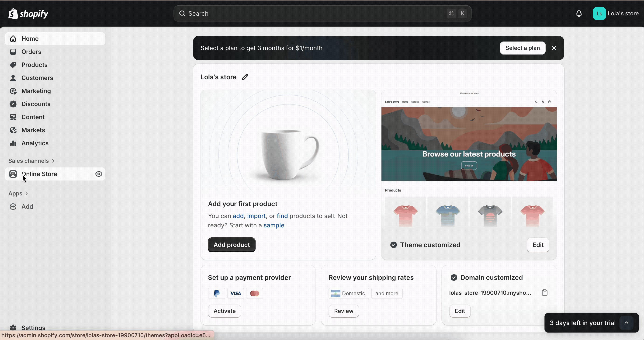The width and height of the screenshot is (644, 340).
Task: Edit the store name with the pencil icon
Action: (x=245, y=77)
